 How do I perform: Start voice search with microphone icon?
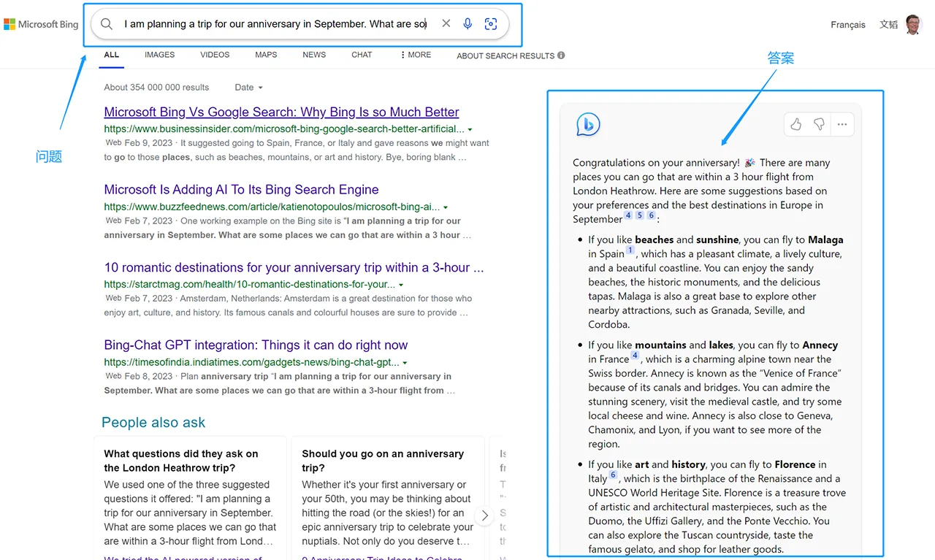tap(468, 24)
